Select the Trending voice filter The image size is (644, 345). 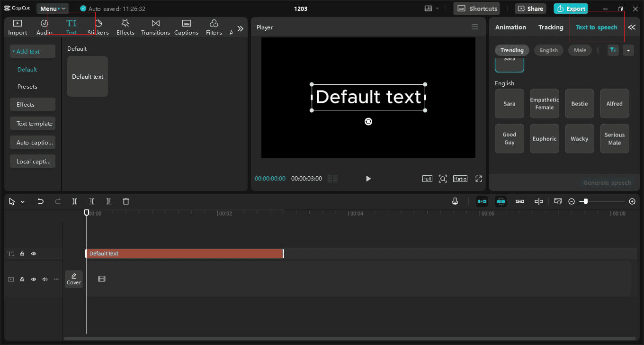click(512, 50)
